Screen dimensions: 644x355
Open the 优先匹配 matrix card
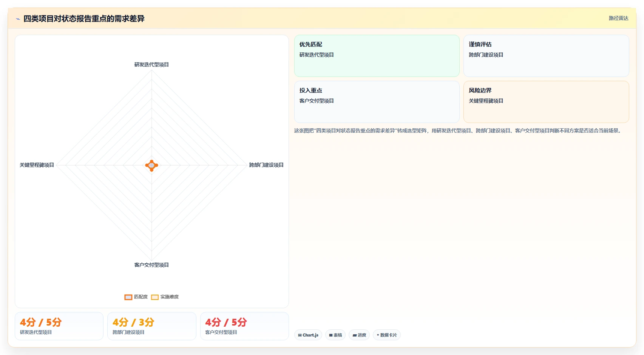click(x=377, y=56)
